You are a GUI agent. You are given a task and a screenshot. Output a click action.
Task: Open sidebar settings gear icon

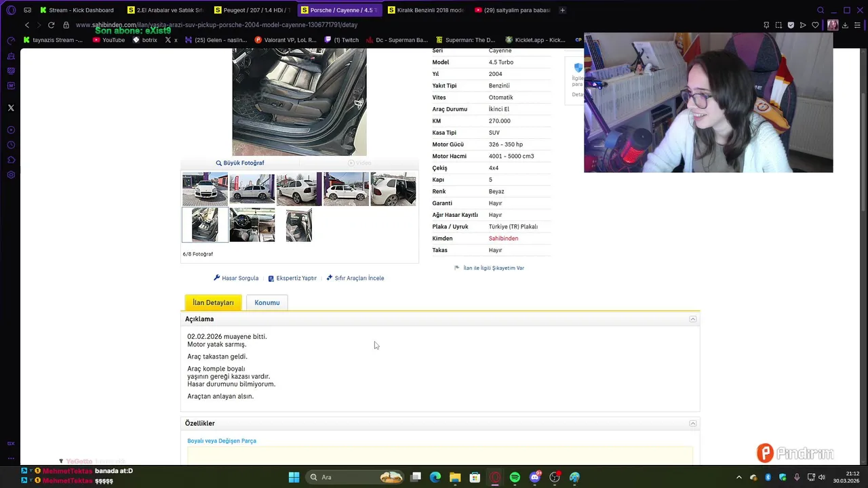tap(11, 175)
